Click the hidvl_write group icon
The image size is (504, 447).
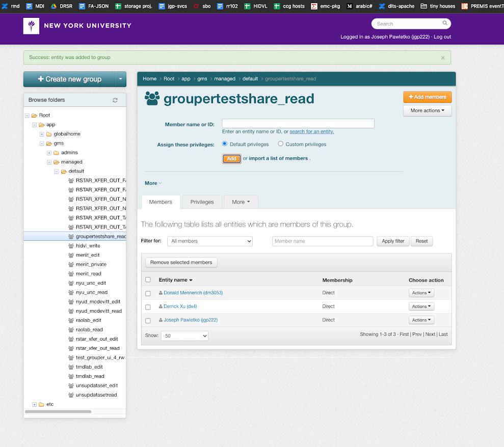tap(71, 246)
